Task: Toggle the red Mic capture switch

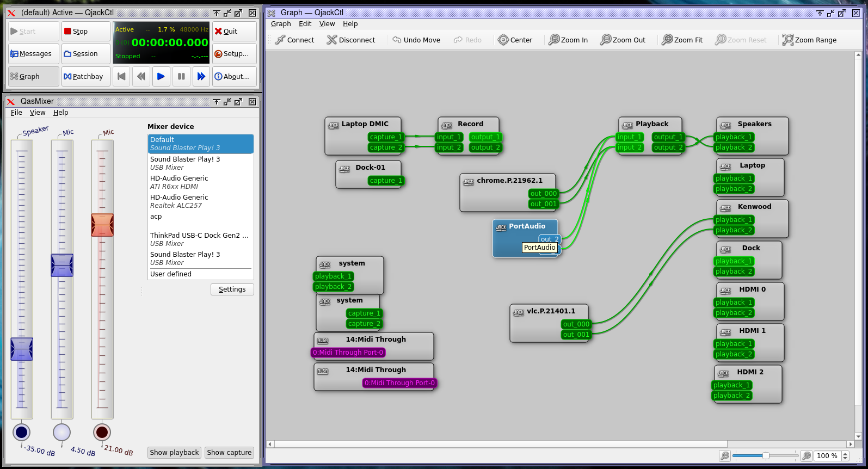Action: pos(102,433)
